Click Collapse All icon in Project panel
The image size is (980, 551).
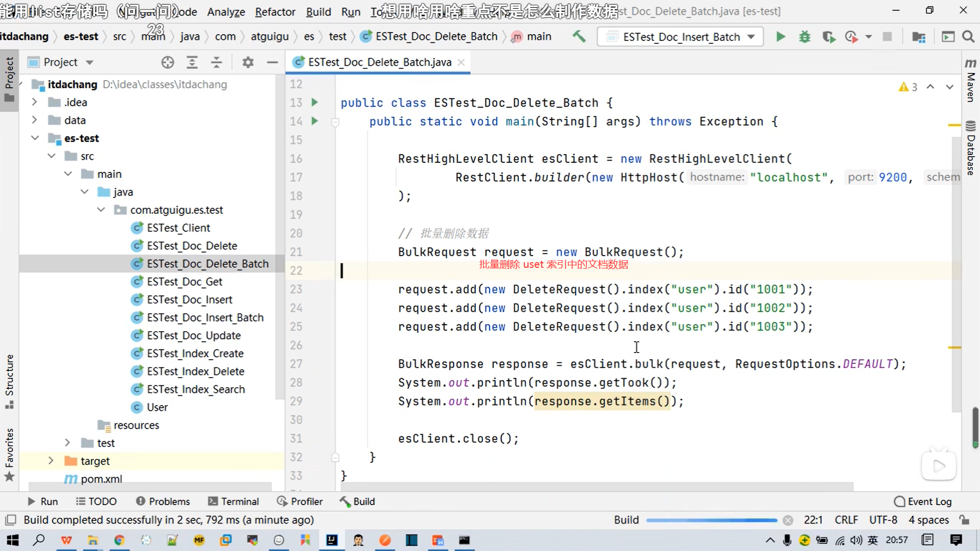(x=216, y=62)
